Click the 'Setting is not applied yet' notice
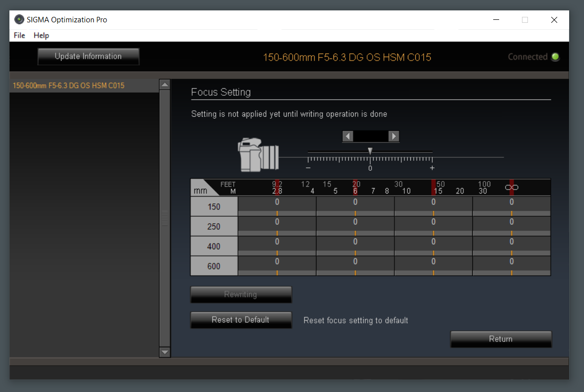The width and height of the screenshot is (584, 392). pyautogui.click(x=289, y=114)
